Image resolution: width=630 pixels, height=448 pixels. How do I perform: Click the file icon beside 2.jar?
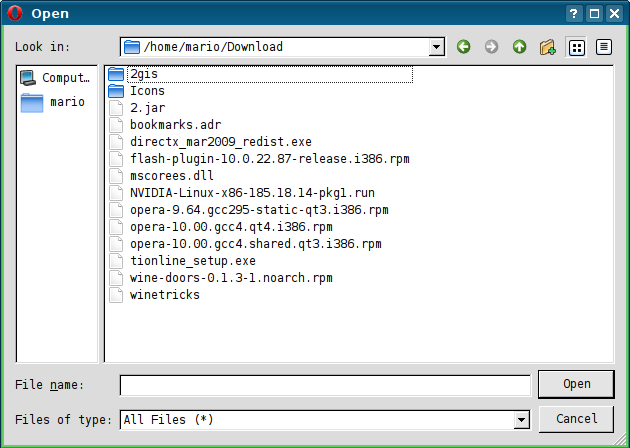click(116, 108)
